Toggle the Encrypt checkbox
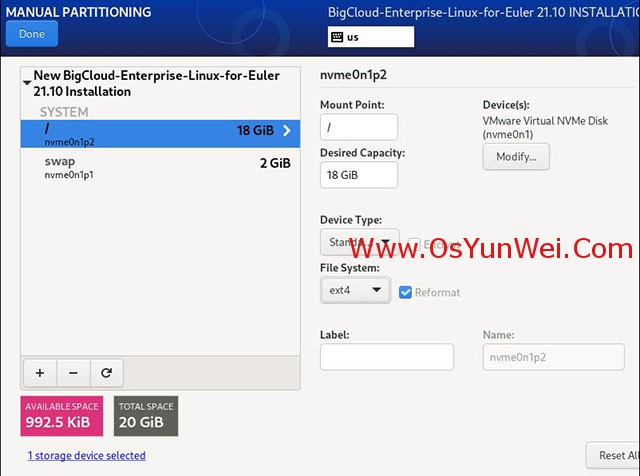The width and height of the screenshot is (640, 476). coord(414,244)
